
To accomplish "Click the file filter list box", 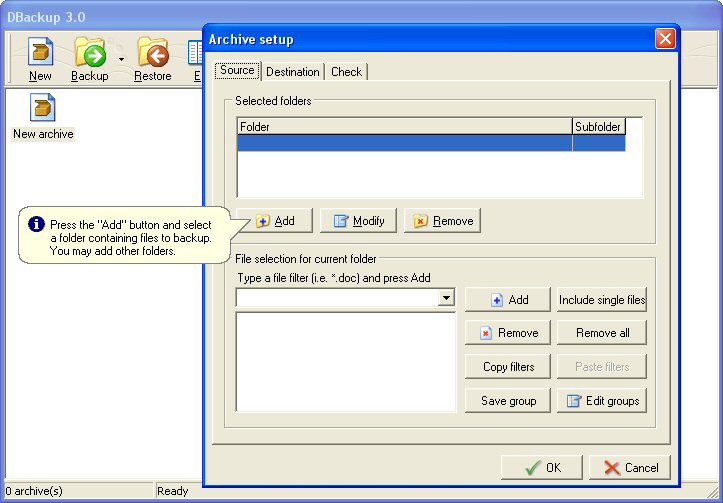I will 346,361.
